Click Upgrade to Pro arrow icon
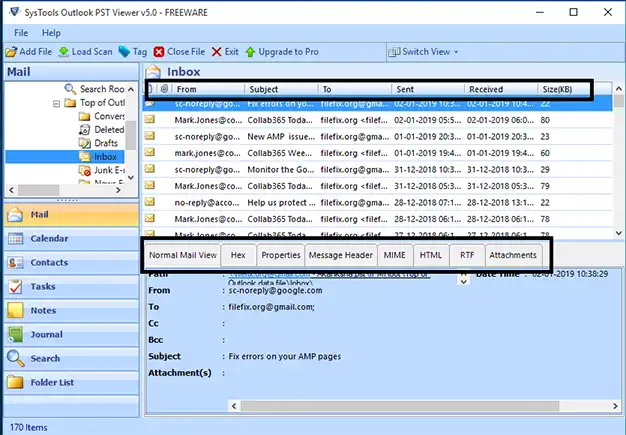The image size is (626, 435). (x=251, y=51)
